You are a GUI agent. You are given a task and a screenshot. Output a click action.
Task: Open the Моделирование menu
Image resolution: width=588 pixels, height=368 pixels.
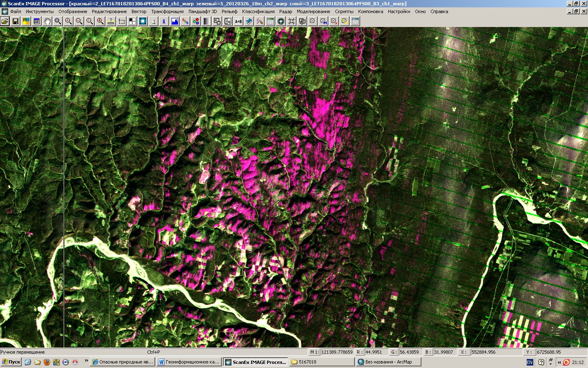tap(313, 11)
